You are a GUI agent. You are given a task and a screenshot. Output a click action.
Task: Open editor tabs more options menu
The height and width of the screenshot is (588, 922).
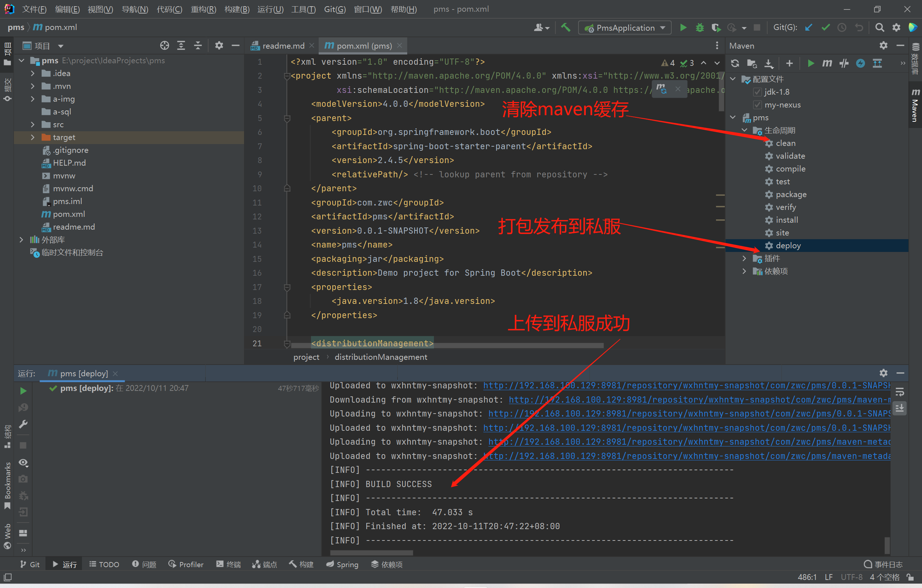(x=717, y=45)
